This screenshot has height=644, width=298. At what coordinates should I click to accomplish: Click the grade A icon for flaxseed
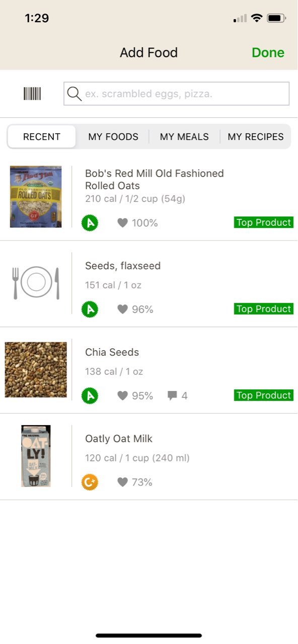tap(90, 309)
